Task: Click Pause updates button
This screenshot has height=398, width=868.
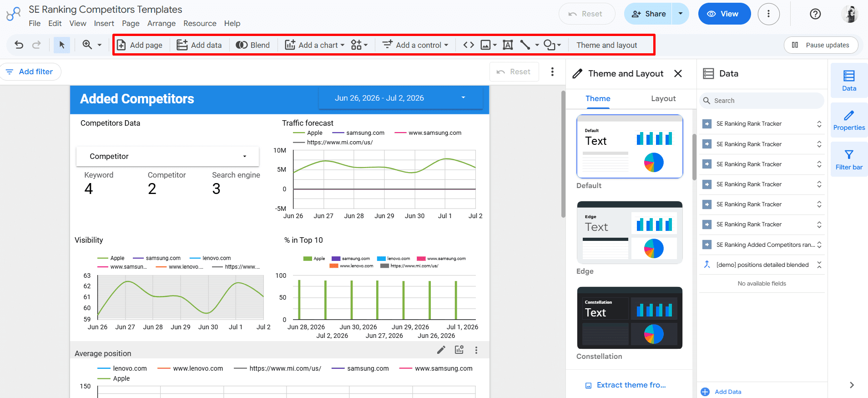Action: pos(821,45)
